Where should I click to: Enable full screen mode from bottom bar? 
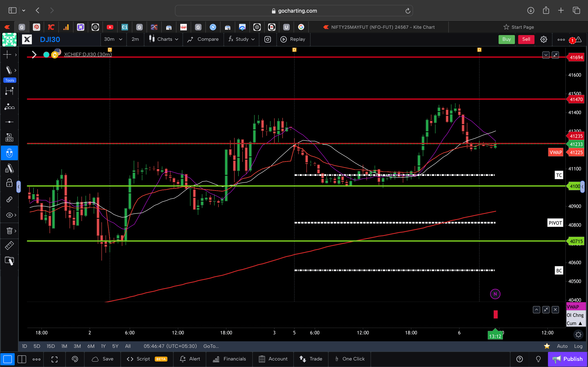tap(54, 359)
